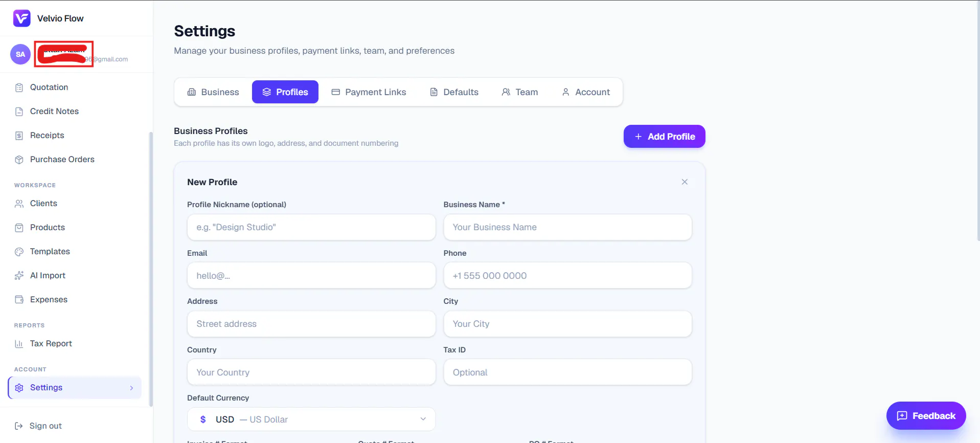
Task: Open the Receipts page
Action: 75,136
